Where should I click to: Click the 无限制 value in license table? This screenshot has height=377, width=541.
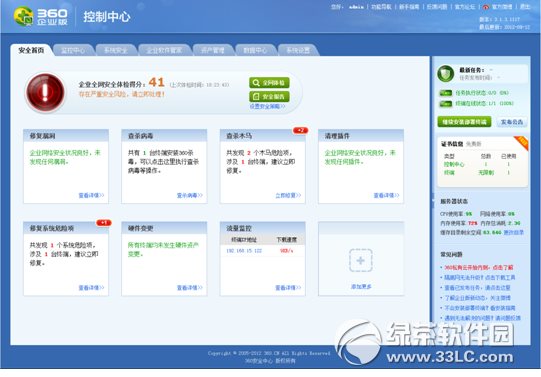coord(486,172)
